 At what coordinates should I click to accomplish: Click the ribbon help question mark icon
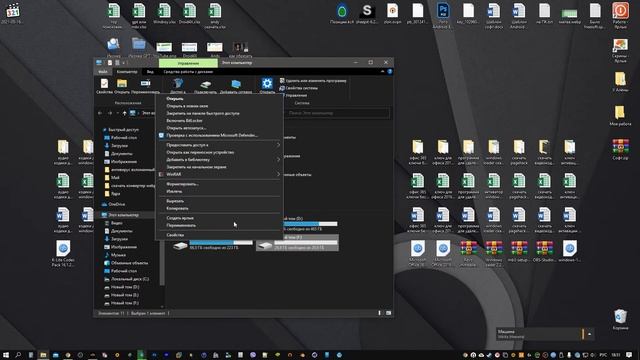(x=390, y=71)
